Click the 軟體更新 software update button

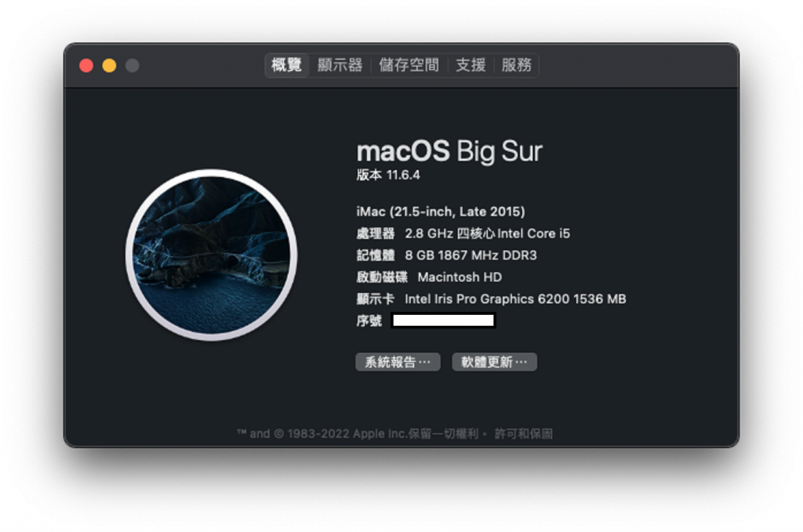(x=494, y=362)
